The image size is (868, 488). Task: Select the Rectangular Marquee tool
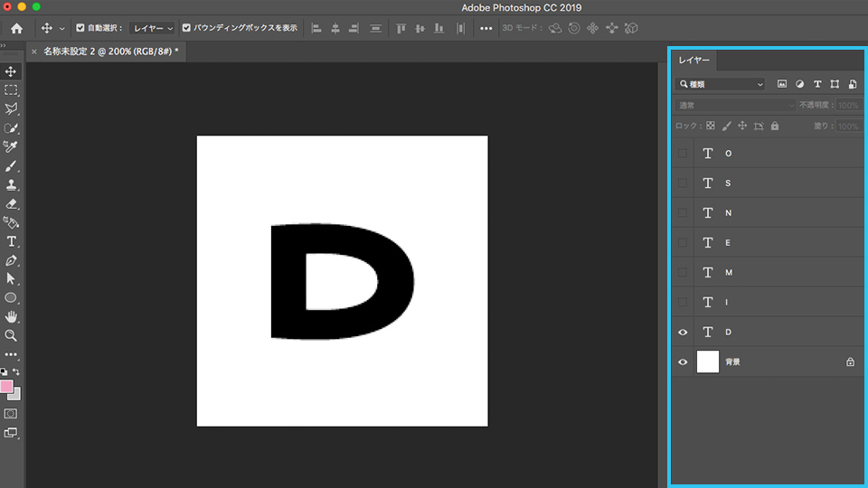click(x=11, y=90)
